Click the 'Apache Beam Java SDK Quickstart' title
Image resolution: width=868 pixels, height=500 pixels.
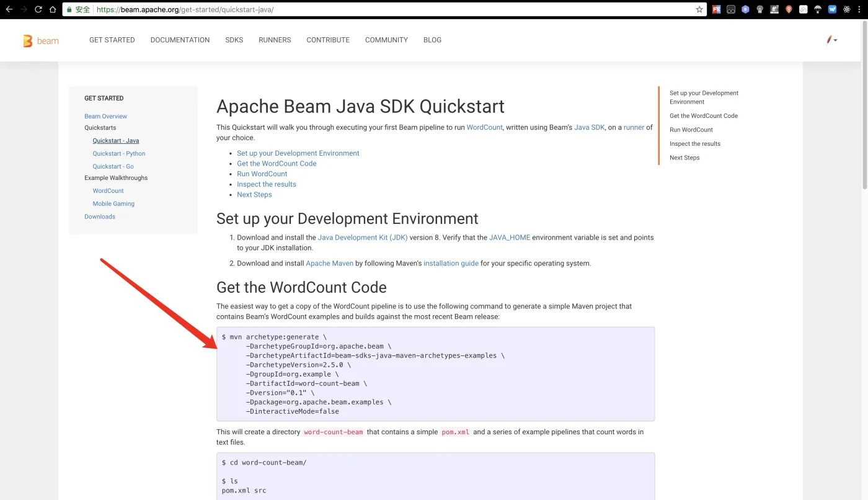(360, 107)
